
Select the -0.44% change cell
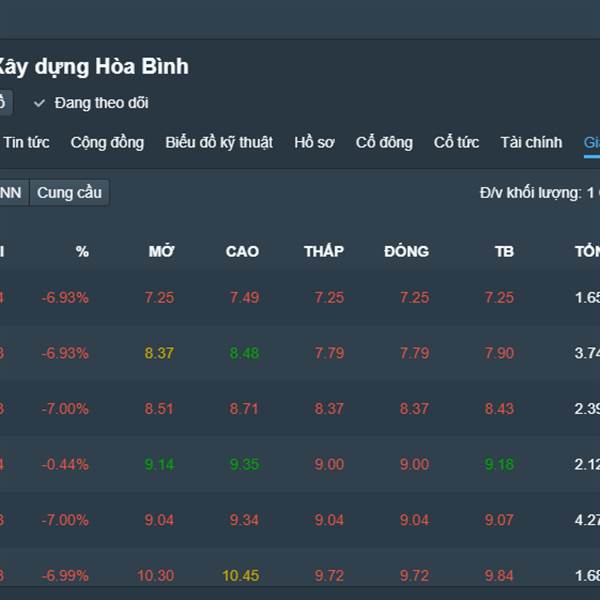(x=65, y=464)
